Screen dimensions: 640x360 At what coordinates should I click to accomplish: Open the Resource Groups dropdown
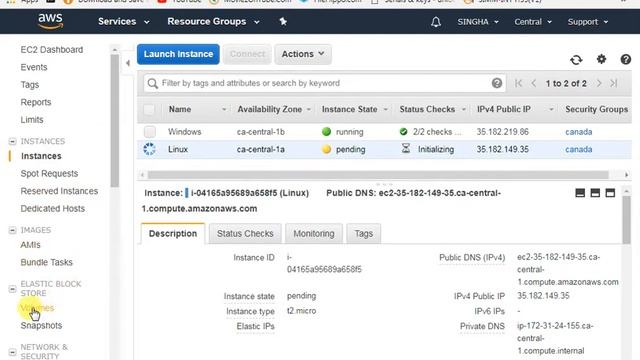click(x=213, y=22)
